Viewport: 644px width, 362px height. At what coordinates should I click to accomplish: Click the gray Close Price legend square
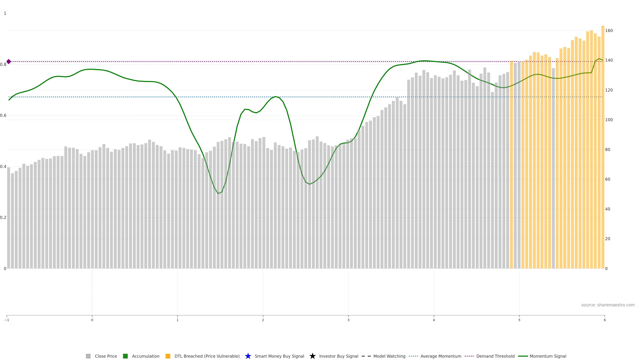(88, 356)
